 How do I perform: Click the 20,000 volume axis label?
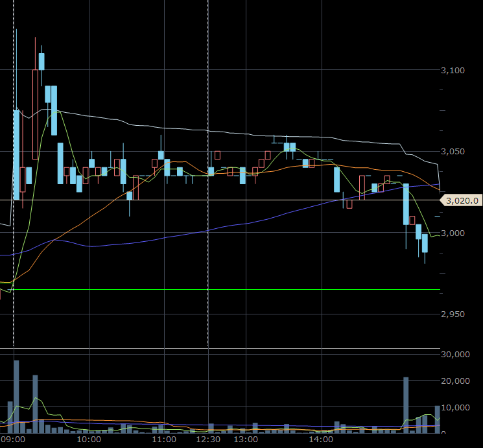pos(455,381)
